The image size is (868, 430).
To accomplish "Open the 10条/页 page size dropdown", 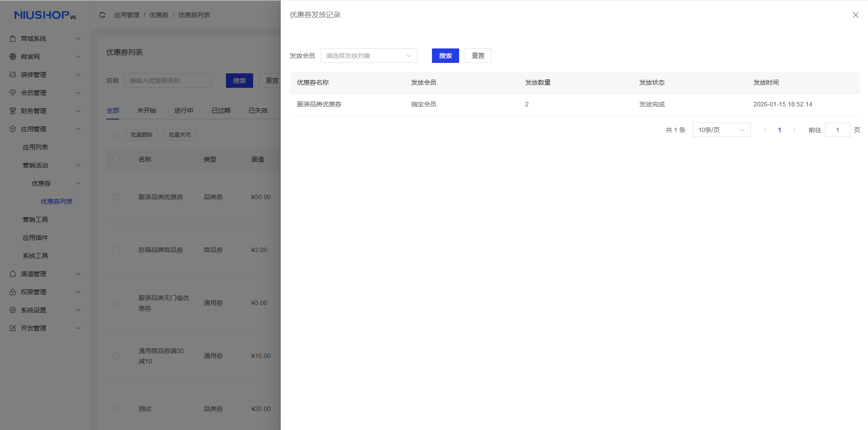I will pyautogui.click(x=721, y=130).
